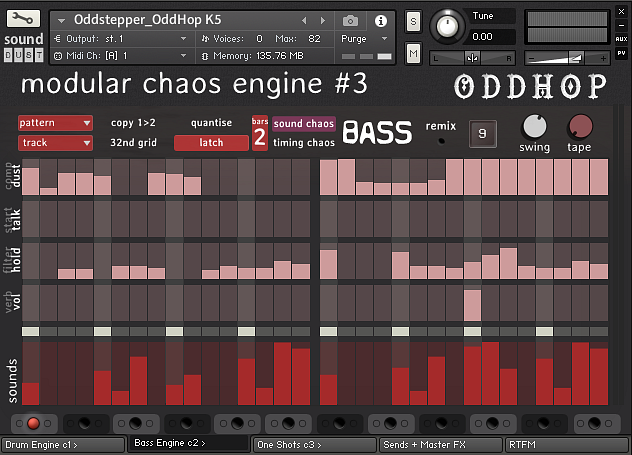Image resolution: width=632 pixels, height=455 pixels.
Task: Go to previous instrument preset arrow
Action: click(x=304, y=20)
